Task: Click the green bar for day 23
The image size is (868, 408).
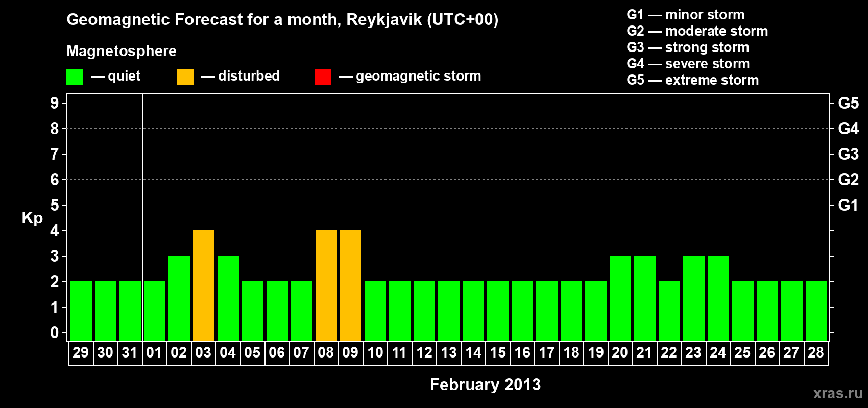Action: tap(694, 298)
